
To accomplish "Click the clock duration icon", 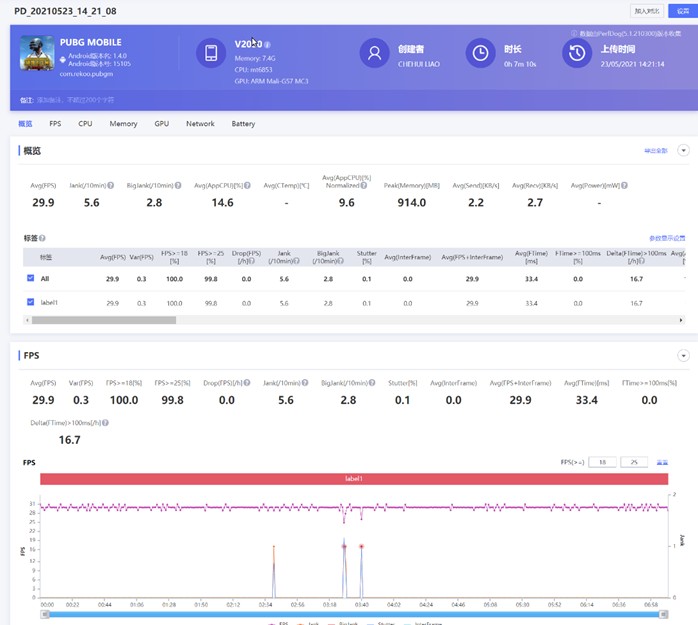I will pos(481,54).
